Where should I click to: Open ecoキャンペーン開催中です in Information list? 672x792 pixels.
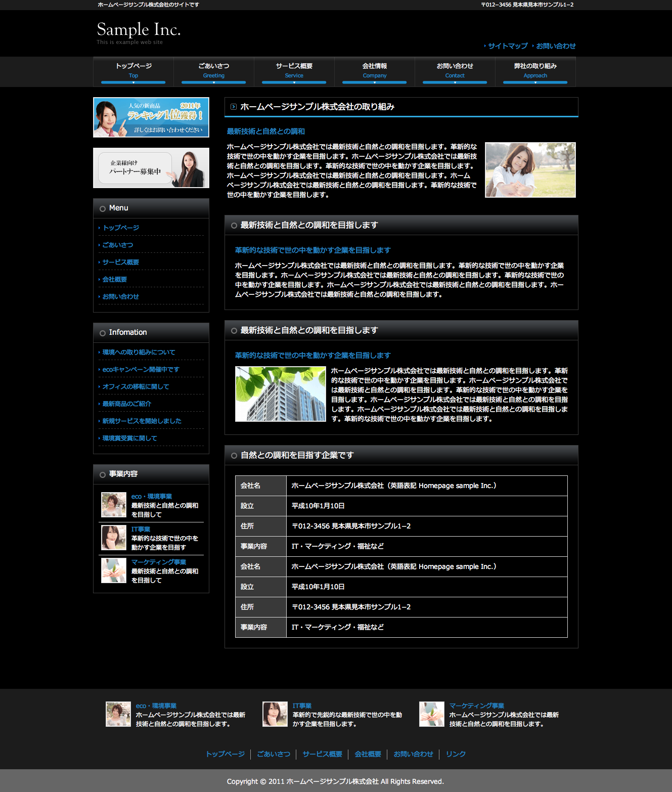[x=141, y=370]
